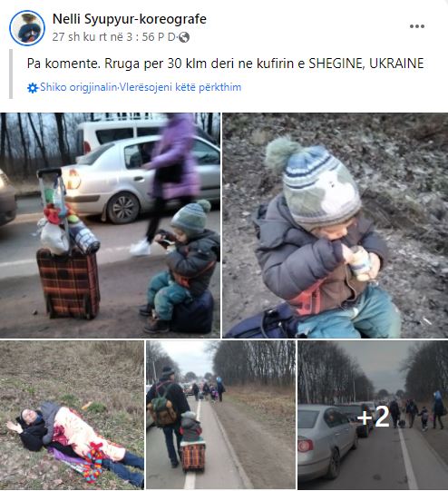The height and width of the screenshot is (491, 448).
Task: Open photo of man walking with backpack
Action: [x=221, y=416]
